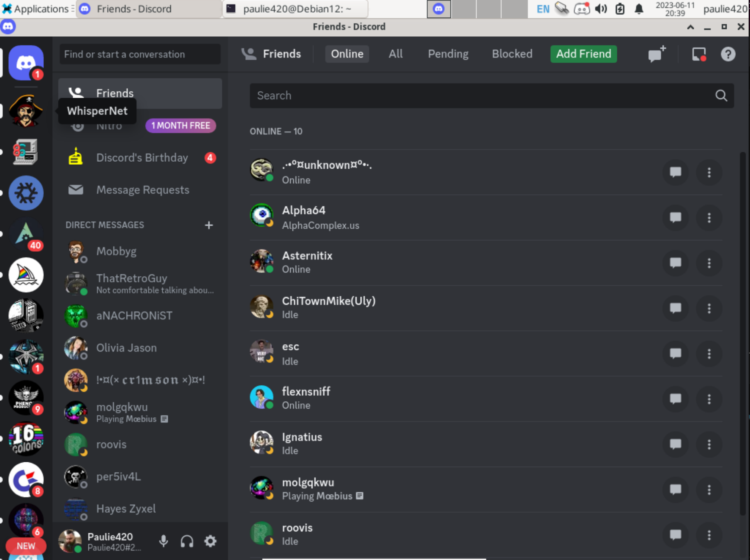This screenshot has height=560, width=750.
Task: Switch to the All friends tab
Action: (x=395, y=54)
